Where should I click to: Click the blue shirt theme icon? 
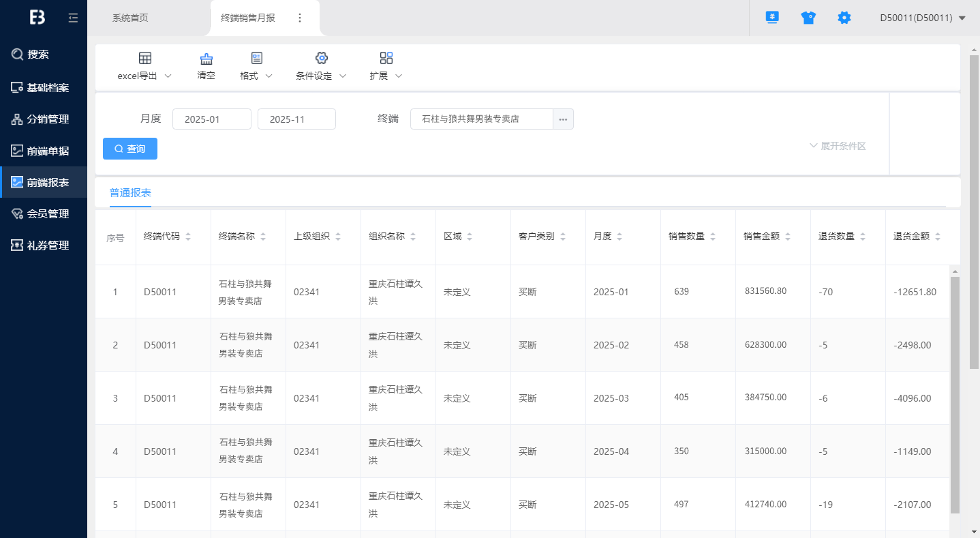[x=808, y=18]
